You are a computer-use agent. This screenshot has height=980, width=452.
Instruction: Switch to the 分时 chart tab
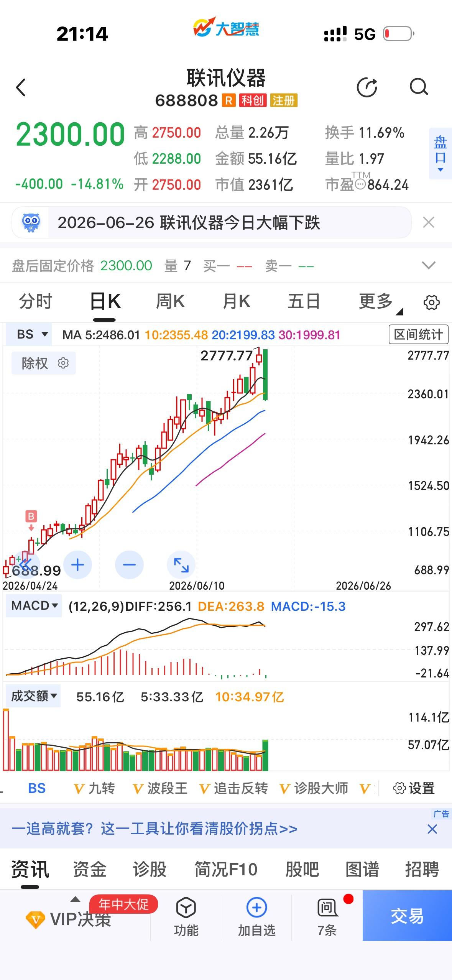coord(36,301)
